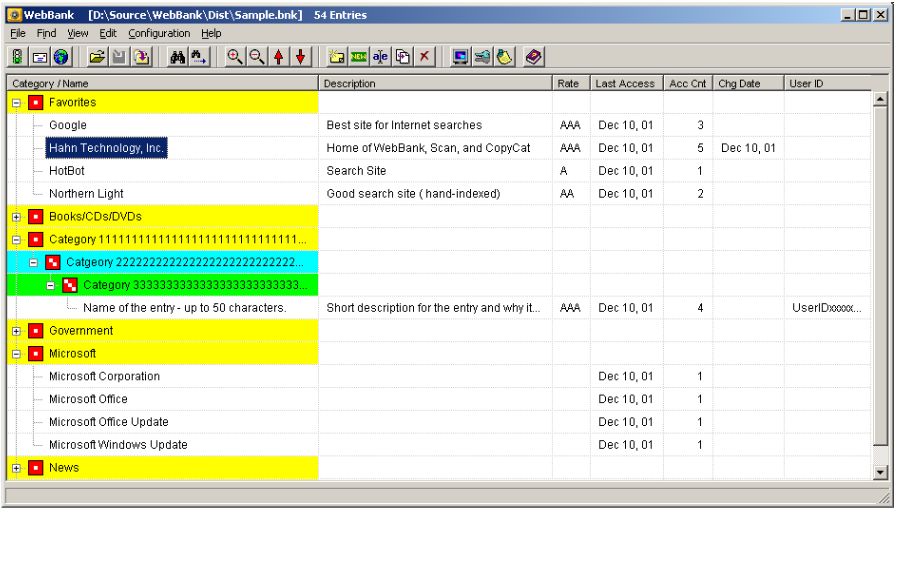Screen dimensions: 900x563
Task: Select the Microsoft Windows Update entry
Action: 118,445
